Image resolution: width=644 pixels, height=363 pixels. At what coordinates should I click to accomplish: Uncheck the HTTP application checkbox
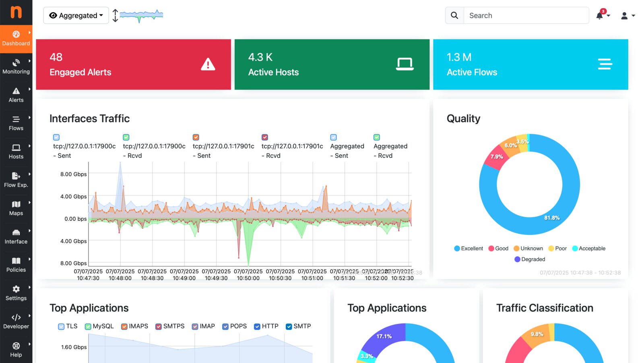[x=257, y=326]
